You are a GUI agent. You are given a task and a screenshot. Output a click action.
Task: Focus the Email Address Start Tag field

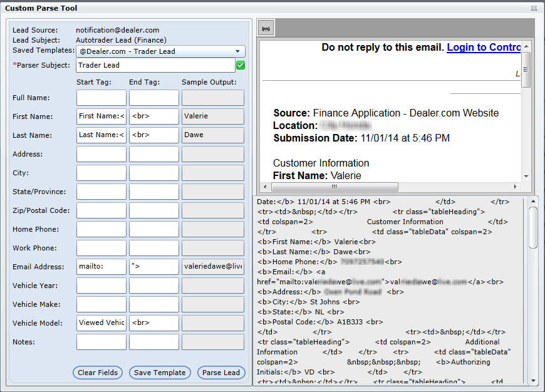pos(101,267)
